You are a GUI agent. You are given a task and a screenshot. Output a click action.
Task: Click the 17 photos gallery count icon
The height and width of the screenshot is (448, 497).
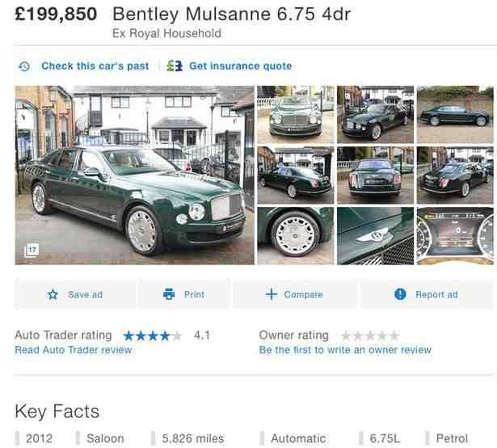pyautogui.click(x=32, y=251)
